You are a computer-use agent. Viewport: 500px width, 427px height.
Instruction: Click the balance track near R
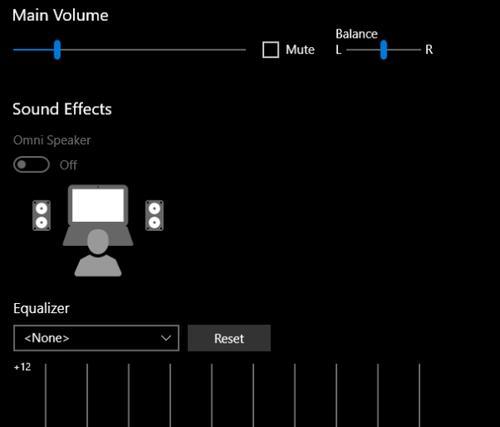(417, 50)
